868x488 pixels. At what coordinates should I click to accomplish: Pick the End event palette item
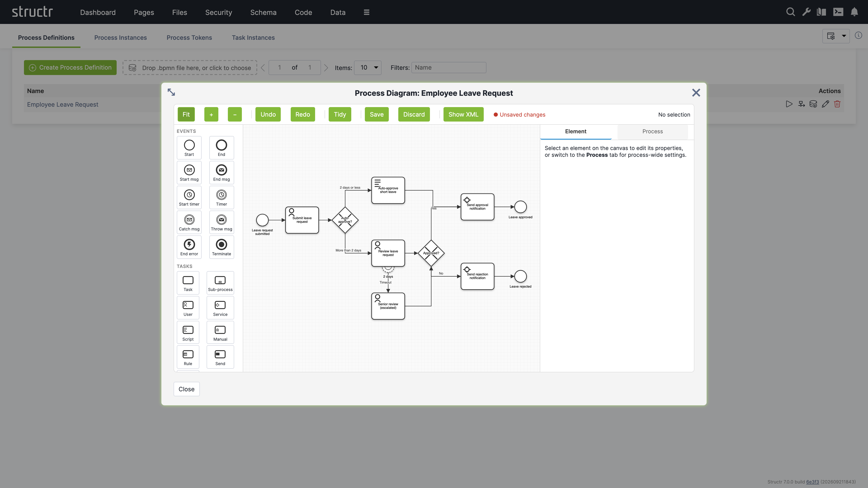point(221,148)
